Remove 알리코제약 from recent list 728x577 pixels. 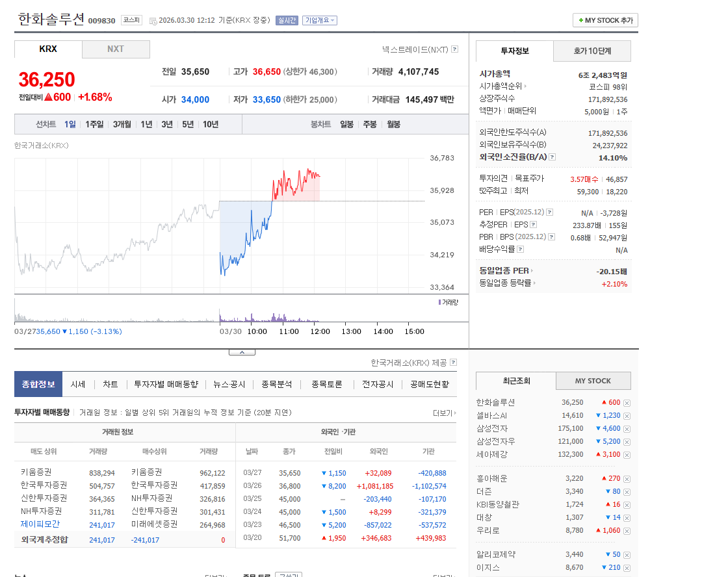(x=627, y=555)
